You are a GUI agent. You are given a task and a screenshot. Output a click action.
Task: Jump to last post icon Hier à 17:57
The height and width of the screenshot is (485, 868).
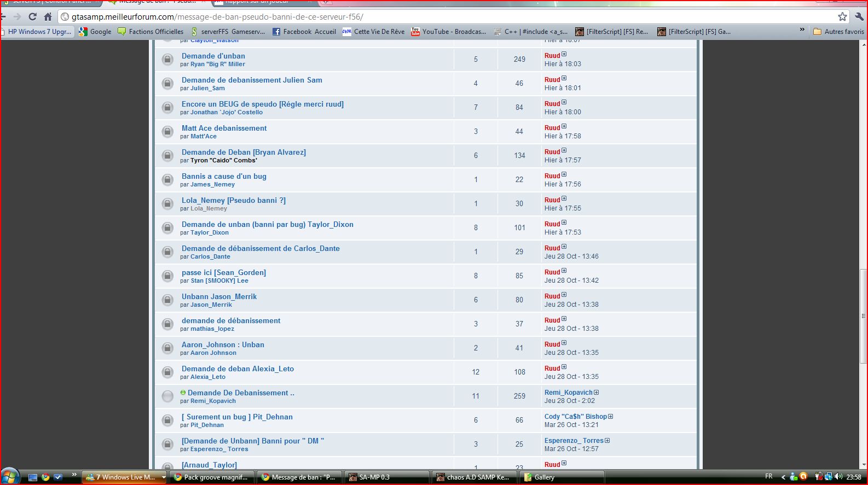[x=564, y=150]
